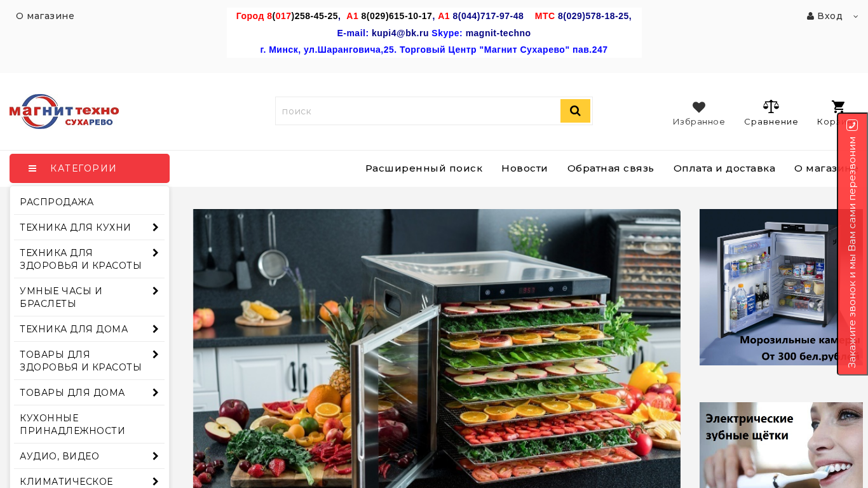The image size is (868, 488).
Task: Open the freezer Морозильные камеры banner
Action: click(781, 287)
